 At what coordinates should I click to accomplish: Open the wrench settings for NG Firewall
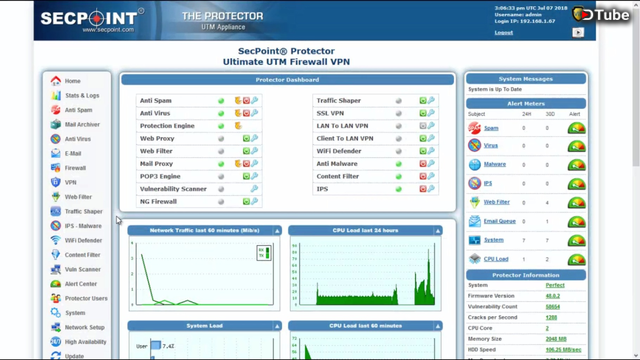[x=255, y=201]
